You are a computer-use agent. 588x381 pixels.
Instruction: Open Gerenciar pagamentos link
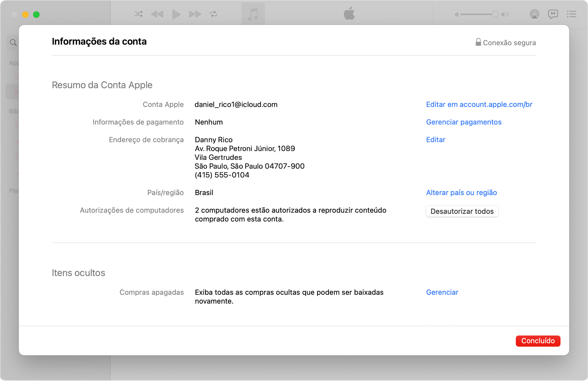464,122
